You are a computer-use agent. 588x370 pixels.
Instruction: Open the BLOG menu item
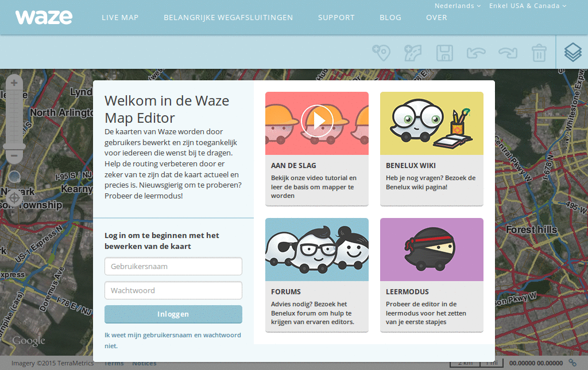(390, 17)
